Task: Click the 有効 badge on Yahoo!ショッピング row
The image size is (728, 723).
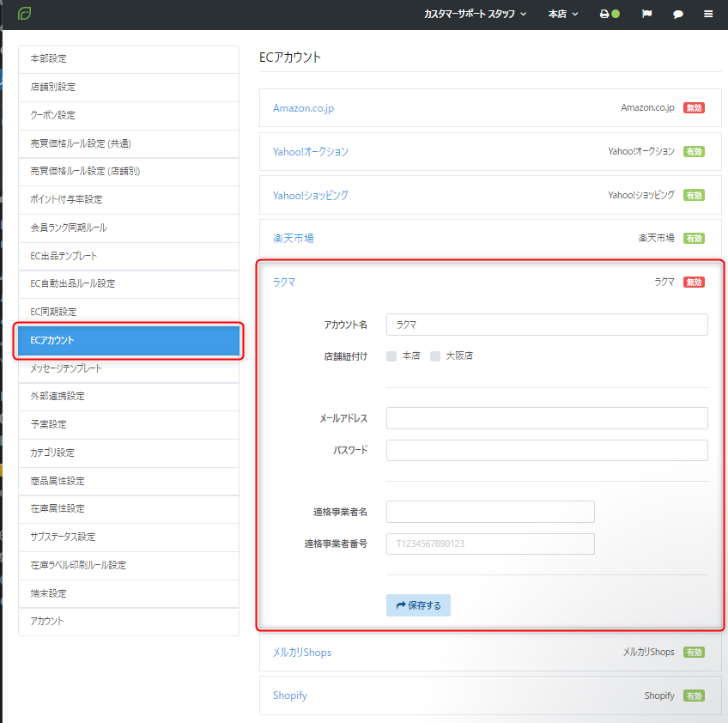Action: 694,196
